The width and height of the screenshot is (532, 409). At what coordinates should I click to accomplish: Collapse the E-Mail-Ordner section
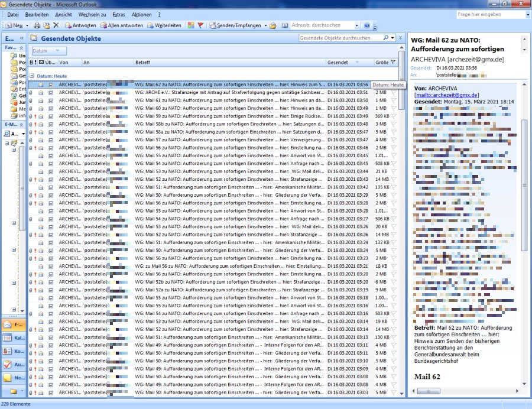[21, 125]
